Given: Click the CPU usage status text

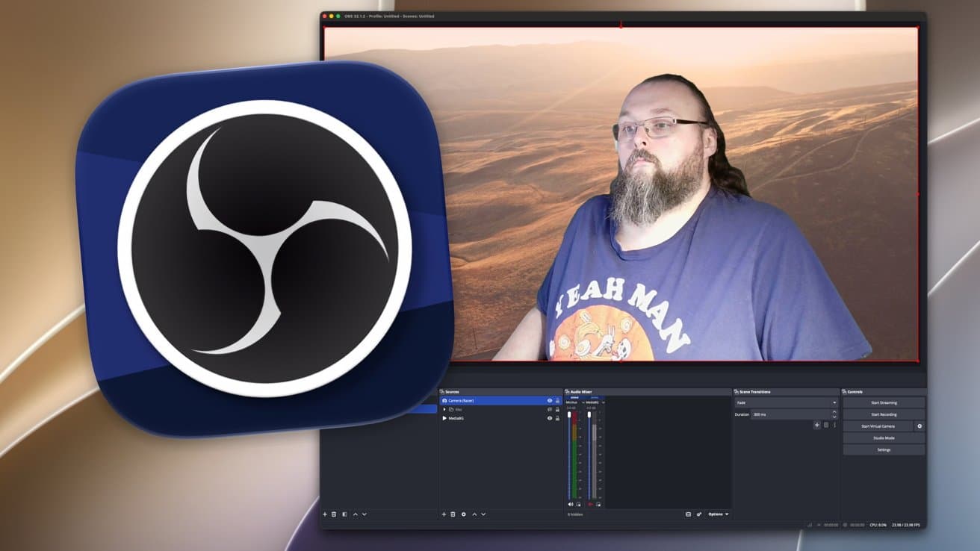Looking at the screenshot, I should [878, 525].
